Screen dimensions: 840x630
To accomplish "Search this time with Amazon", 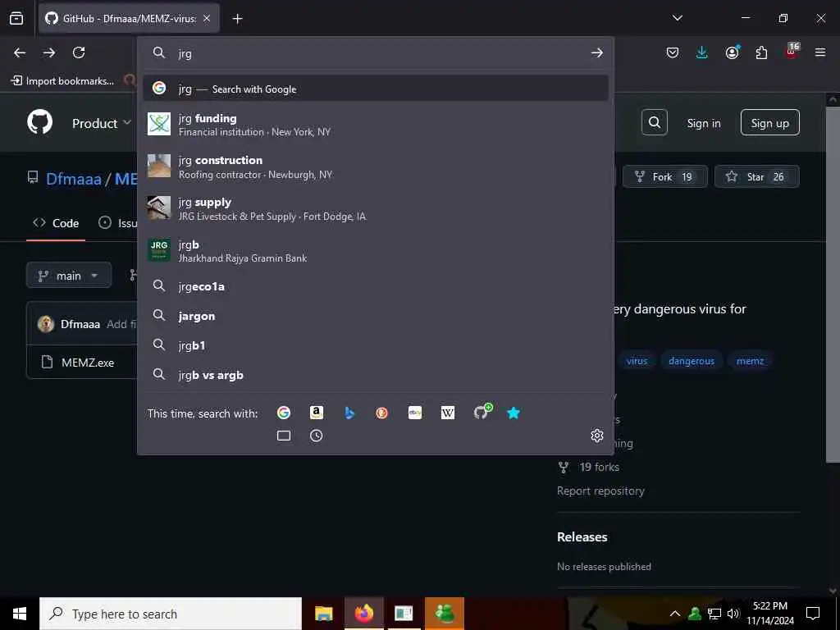I will (x=317, y=413).
